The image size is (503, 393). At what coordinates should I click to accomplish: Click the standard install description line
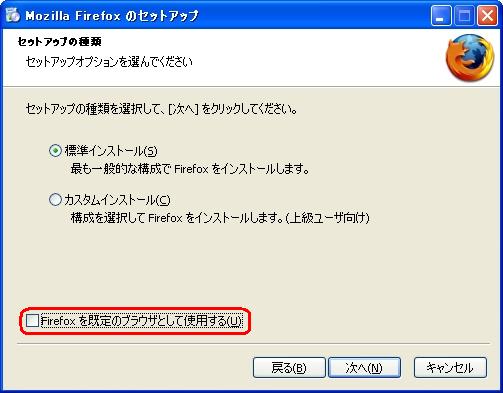pyautogui.click(x=190, y=169)
